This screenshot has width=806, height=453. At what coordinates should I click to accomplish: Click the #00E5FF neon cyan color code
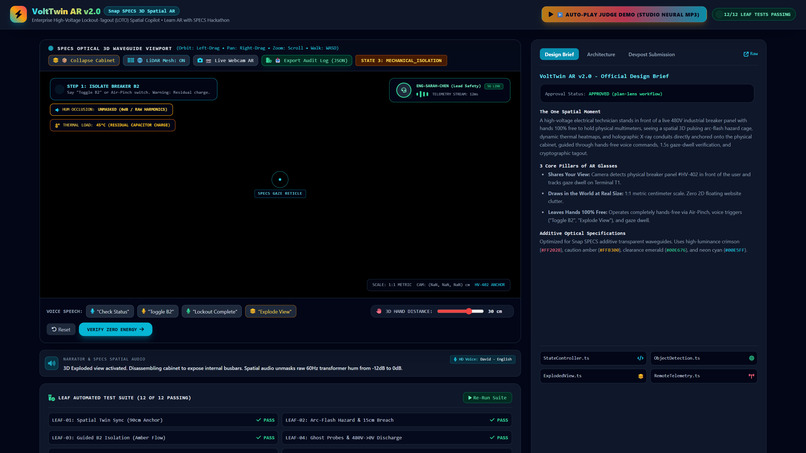735,250
